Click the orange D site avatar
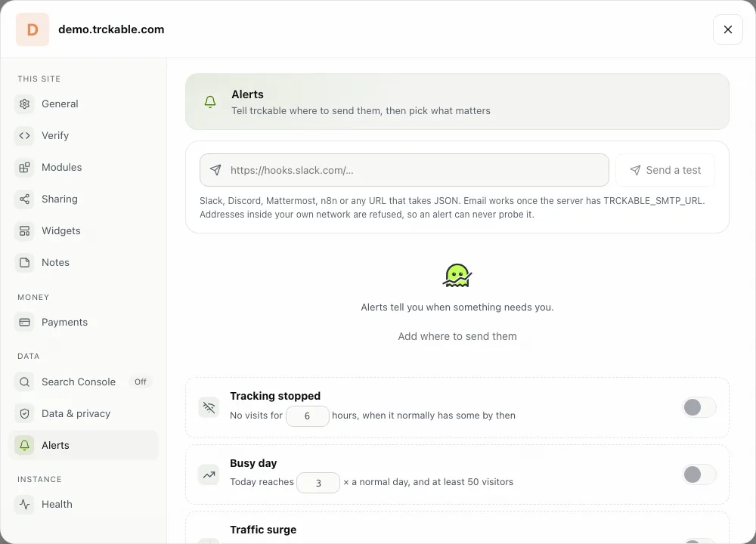Screen dimensions: 756x544 [x=33, y=29]
